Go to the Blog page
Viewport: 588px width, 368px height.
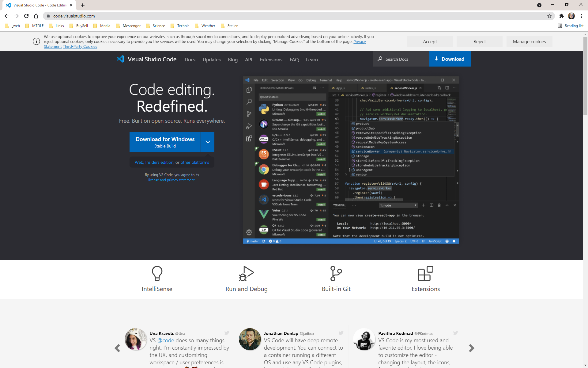tap(233, 59)
